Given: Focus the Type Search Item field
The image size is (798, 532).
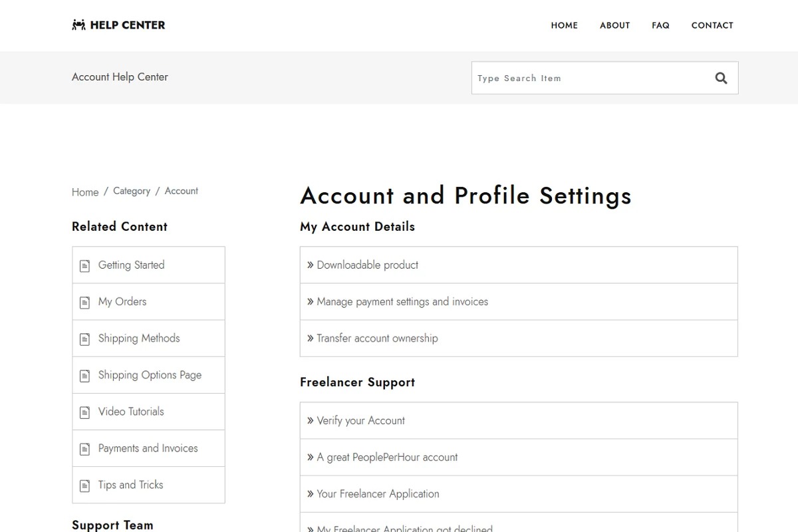Looking at the screenshot, I should [x=589, y=78].
